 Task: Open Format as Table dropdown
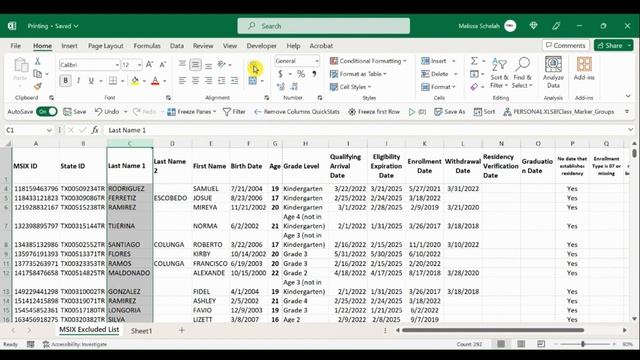tap(358, 74)
